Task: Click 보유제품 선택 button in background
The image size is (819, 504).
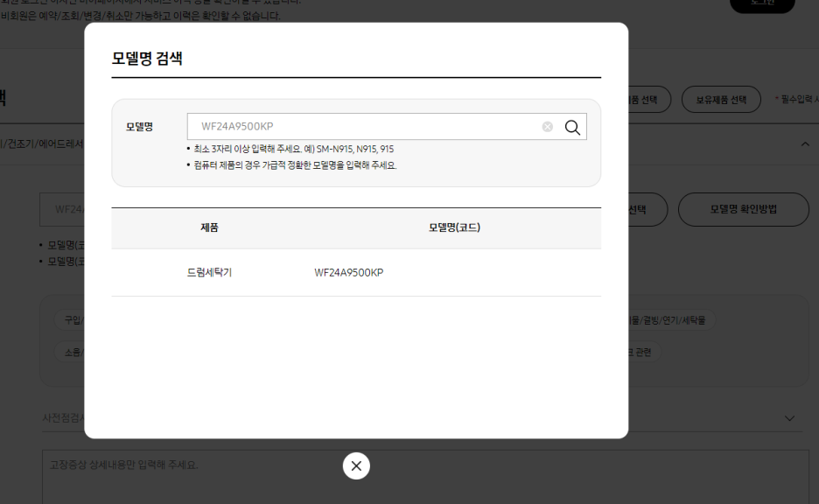Action: click(721, 99)
